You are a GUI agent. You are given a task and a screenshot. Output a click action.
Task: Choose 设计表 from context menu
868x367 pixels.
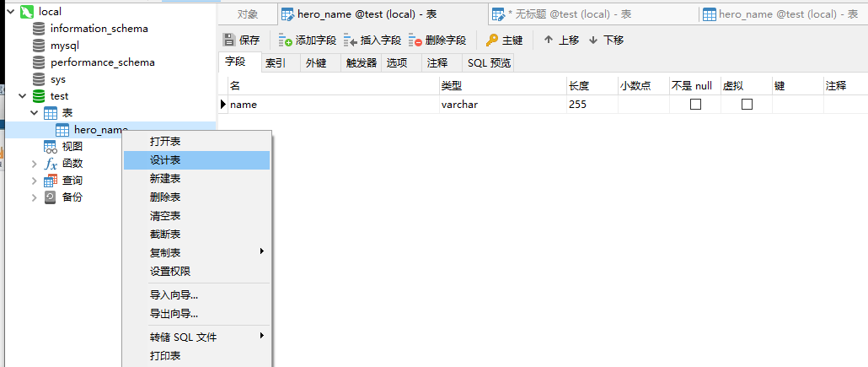pos(196,160)
